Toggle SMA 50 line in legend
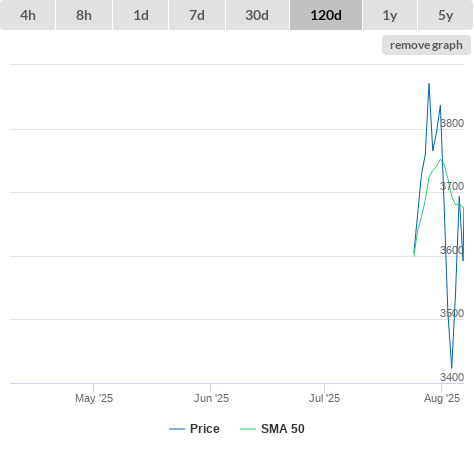Image resolution: width=474 pixels, height=455 pixels. (x=272, y=429)
